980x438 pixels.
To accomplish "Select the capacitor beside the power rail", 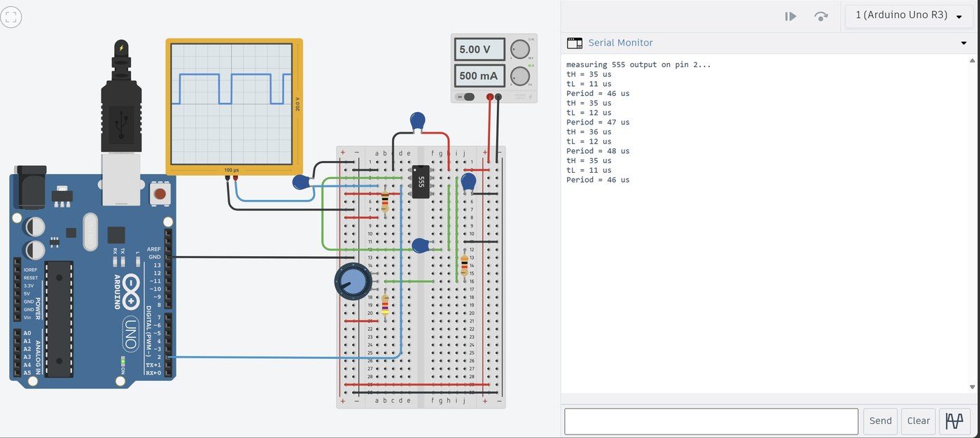I will [468, 183].
